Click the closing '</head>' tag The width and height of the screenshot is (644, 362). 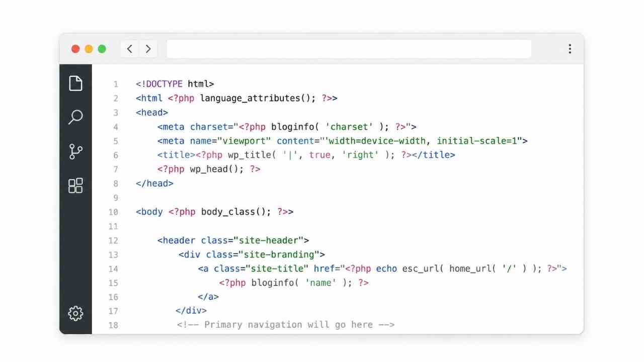154,184
